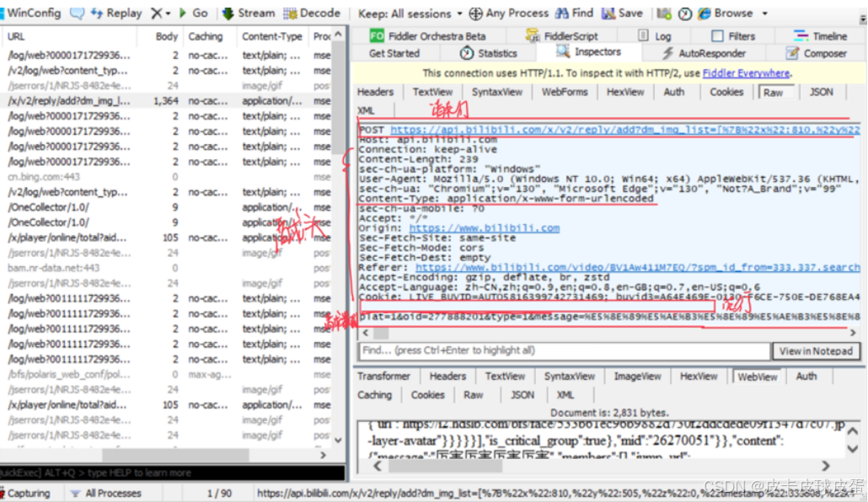This screenshot has height=502, width=868.
Task: Select the cn.bing.com:443 session row
Action: 166,177
